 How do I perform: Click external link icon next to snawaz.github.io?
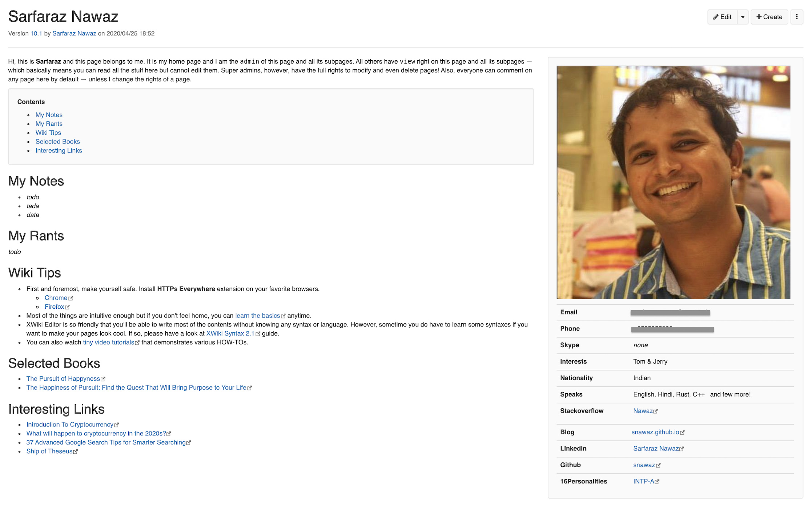tap(683, 432)
